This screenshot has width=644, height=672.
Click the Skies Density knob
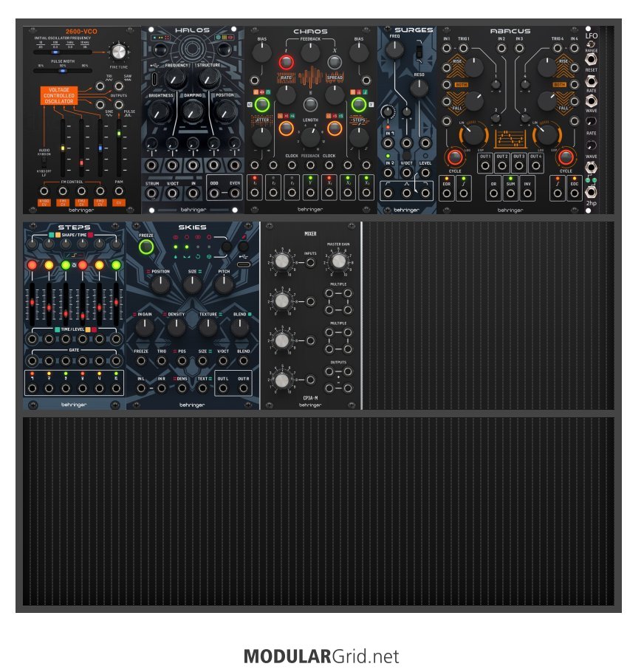click(x=176, y=327)
